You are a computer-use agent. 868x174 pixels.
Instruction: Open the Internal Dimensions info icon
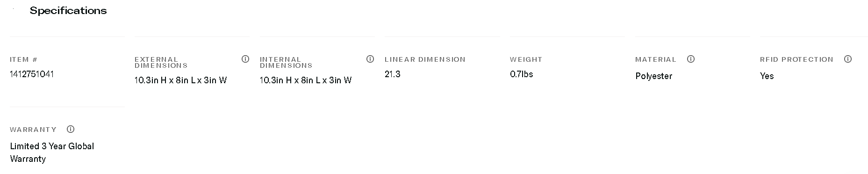coord(370,59)
